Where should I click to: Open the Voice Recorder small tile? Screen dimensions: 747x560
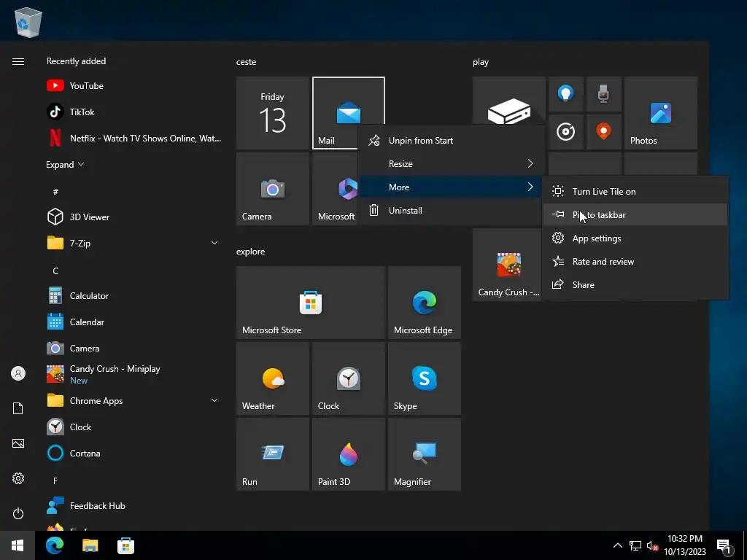point(603,94)
